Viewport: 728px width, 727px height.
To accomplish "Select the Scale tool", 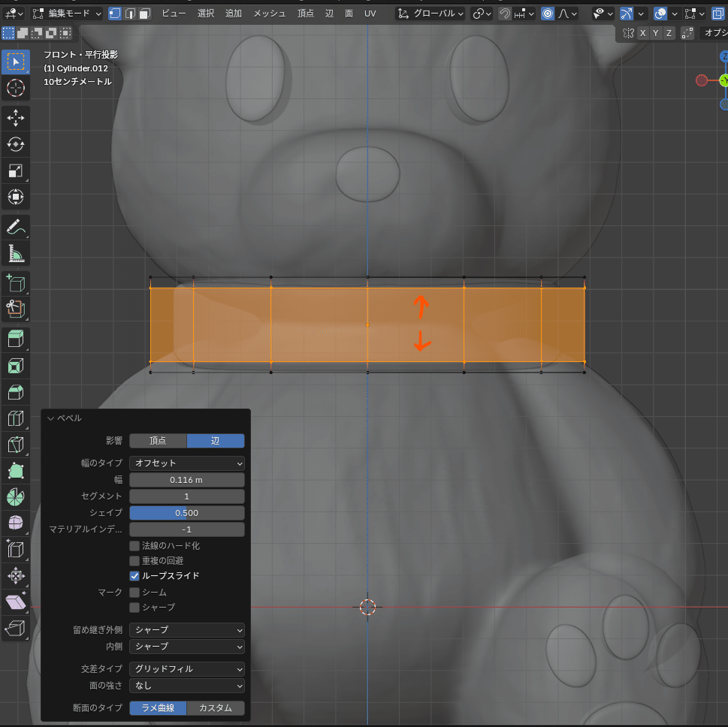I will click(16, 170).
